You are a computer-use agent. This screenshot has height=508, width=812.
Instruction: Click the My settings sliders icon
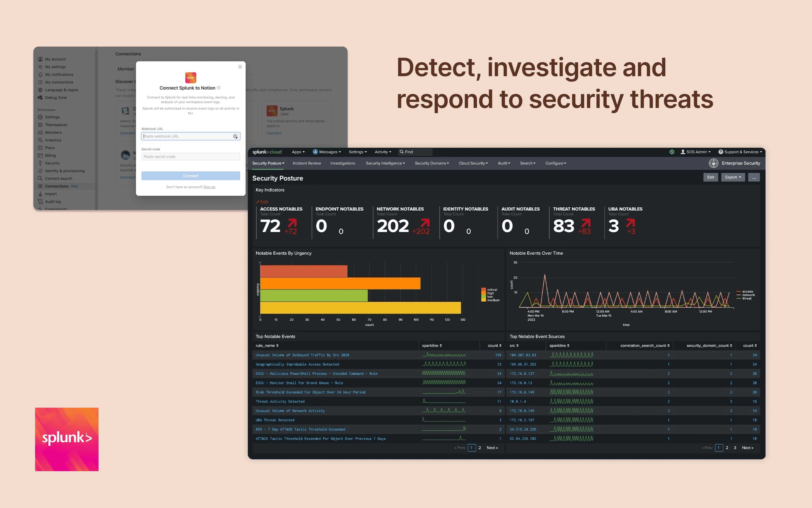coord(40,67)
